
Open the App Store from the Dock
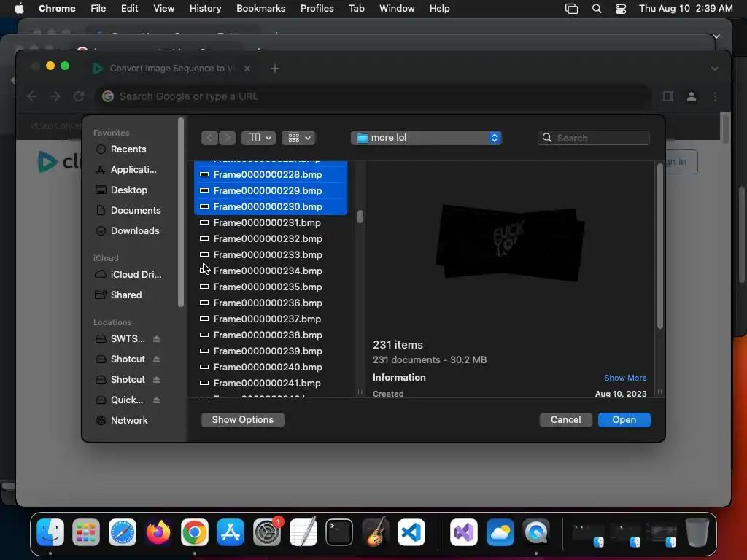[231, 532]
